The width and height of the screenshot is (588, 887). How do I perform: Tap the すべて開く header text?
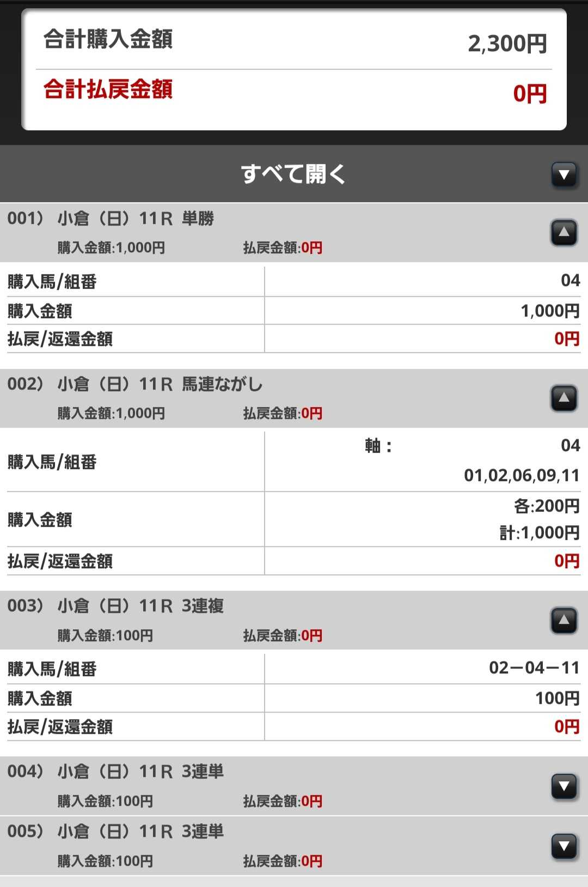click(x=293, y=174)
